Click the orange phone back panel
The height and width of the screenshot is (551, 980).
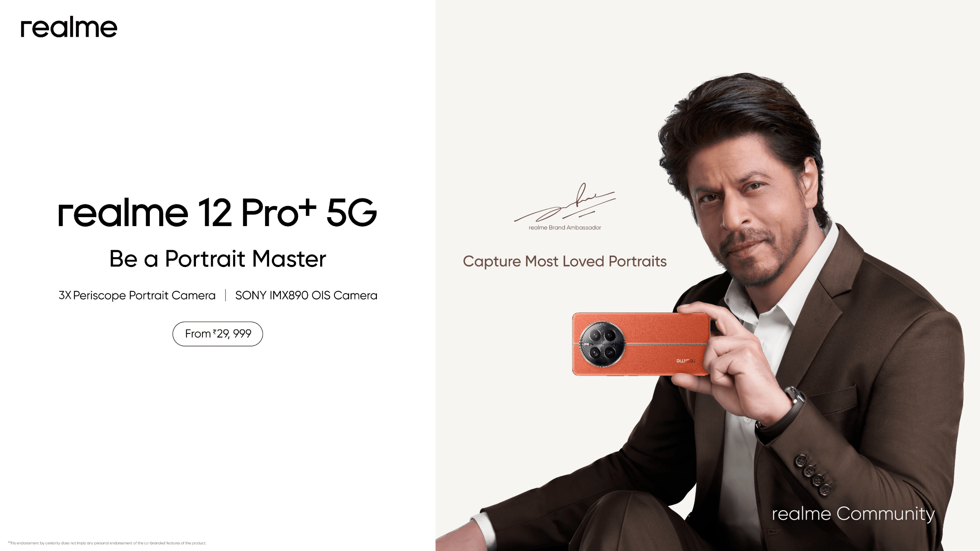click(x=641, y=344)
